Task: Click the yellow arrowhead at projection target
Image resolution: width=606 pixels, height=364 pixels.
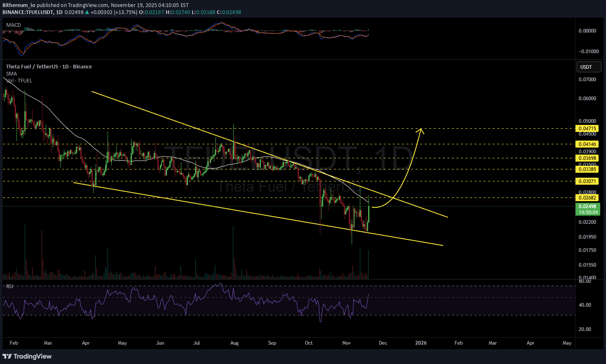Action: (x=421, y=131)
